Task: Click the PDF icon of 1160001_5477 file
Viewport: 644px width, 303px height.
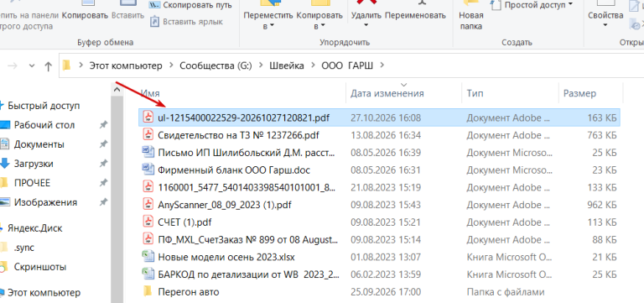Action: 148,187
